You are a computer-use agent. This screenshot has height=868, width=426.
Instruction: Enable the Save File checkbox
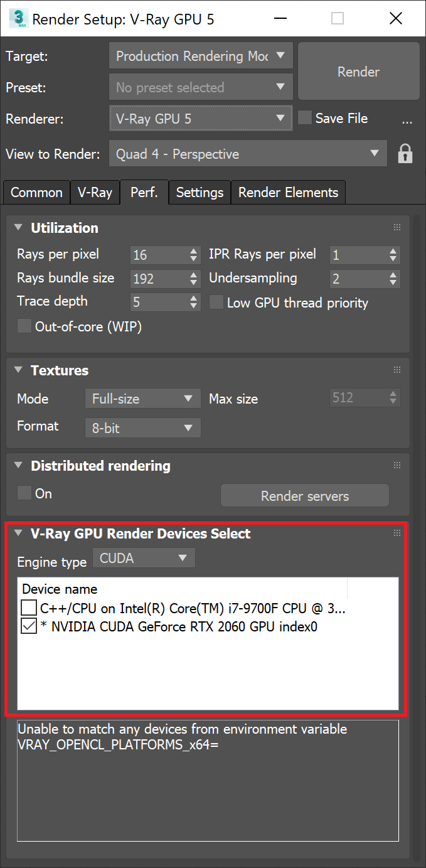point(304,117)
